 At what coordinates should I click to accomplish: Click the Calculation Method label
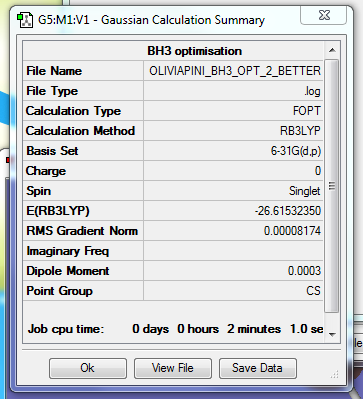coord(80,131)
